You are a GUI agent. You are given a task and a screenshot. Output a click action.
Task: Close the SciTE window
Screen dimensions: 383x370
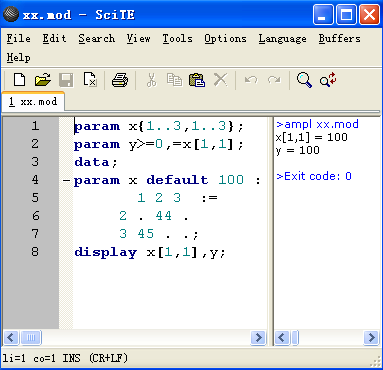coord(369,15)
